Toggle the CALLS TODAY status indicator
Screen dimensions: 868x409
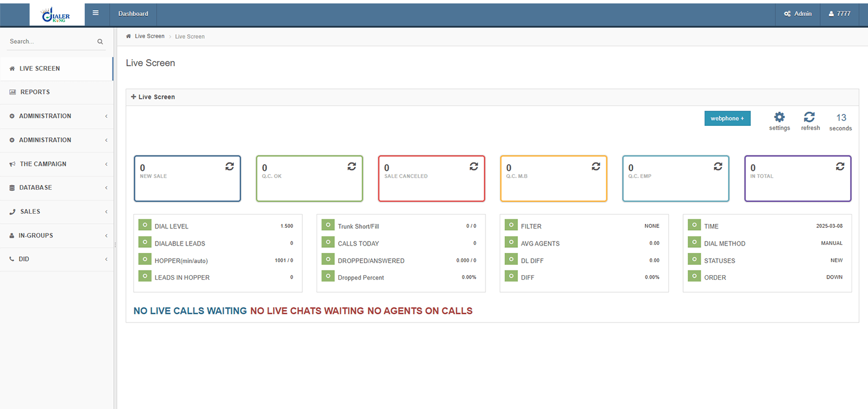[328, 243]
